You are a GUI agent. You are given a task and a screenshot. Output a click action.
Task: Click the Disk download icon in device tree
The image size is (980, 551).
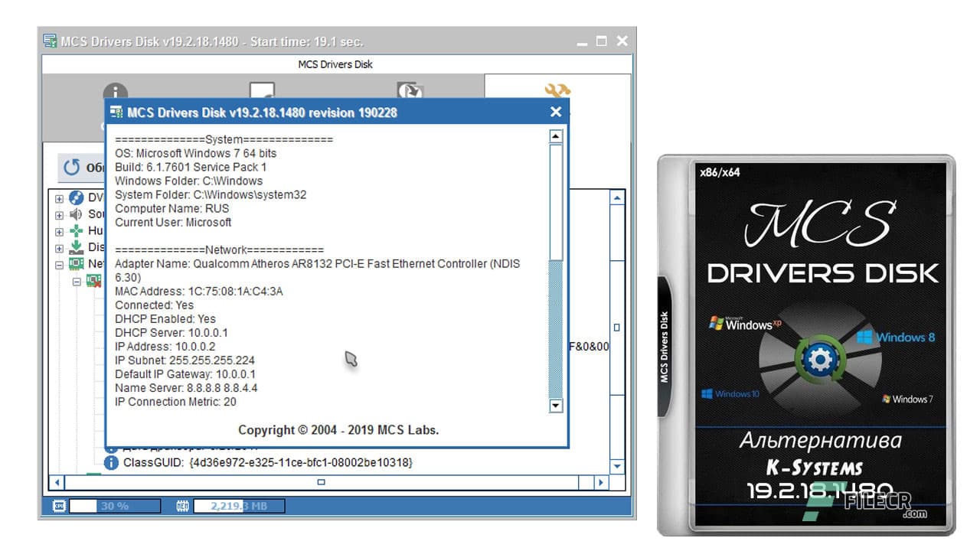point(77,247)
